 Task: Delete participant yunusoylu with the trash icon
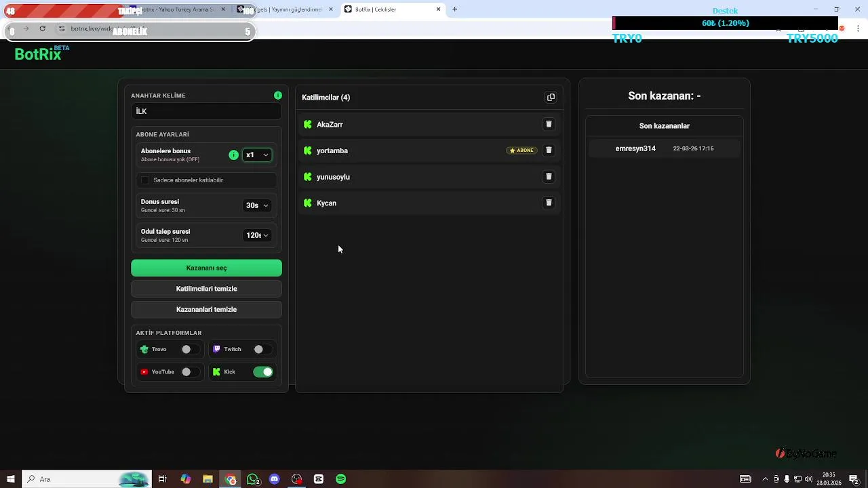click(549, 176)
